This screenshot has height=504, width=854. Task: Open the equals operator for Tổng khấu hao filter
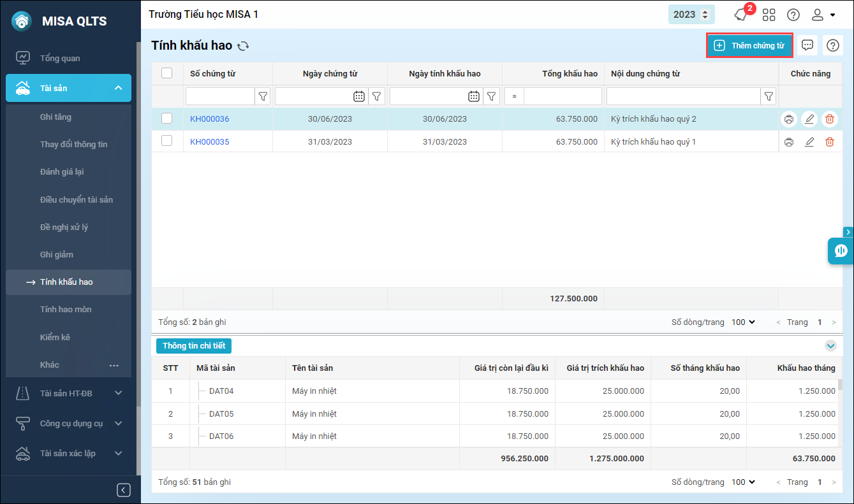coord(514,96)
